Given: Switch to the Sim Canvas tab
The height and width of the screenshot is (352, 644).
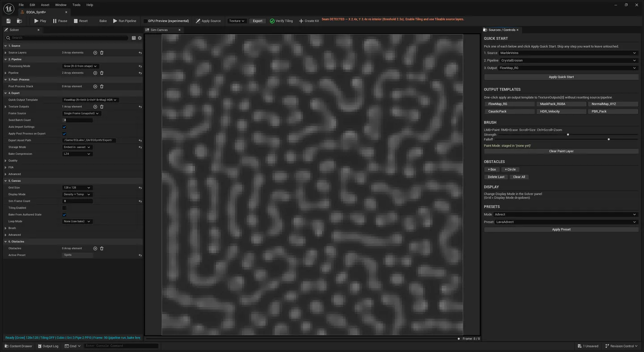Looking at the screenshot, I should [159, 30].
